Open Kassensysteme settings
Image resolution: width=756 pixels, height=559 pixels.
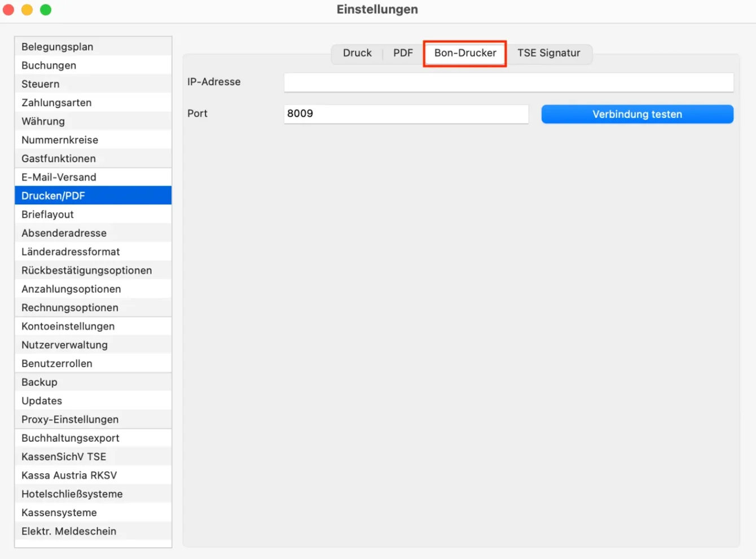pos(93,512)
